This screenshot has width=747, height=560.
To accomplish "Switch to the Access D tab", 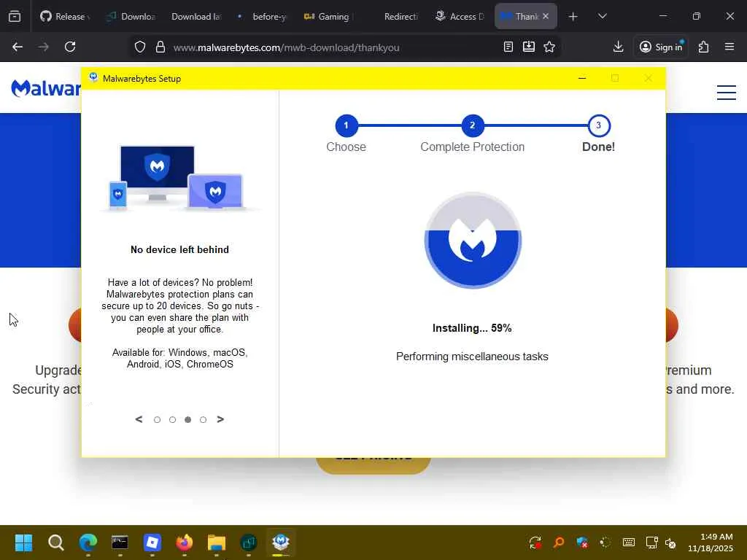I will [460, 17].
